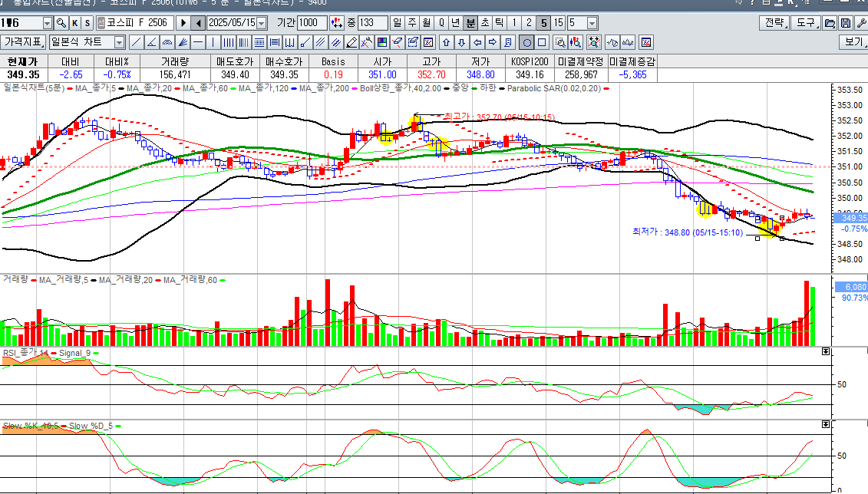Image resolution: width=868 pixels, height=494 pixels.
Task: Select the angle line drawing tool
Action: (x=152, y=42)
